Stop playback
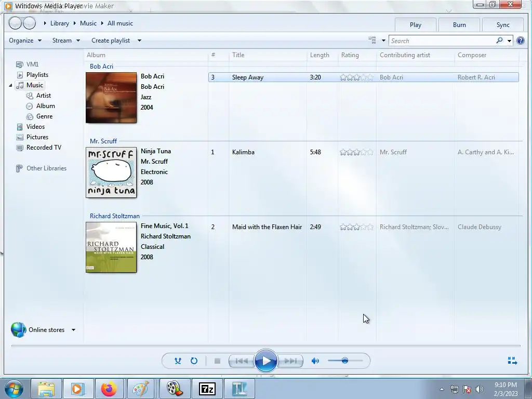Screen dimensions: 532x399 point(218,361)
